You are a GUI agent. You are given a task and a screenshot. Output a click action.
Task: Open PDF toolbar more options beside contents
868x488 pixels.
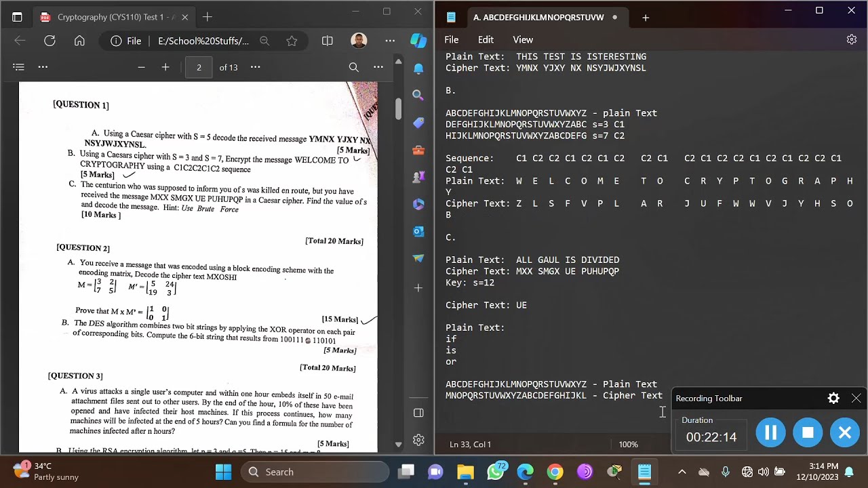click(x=43, y=67)
